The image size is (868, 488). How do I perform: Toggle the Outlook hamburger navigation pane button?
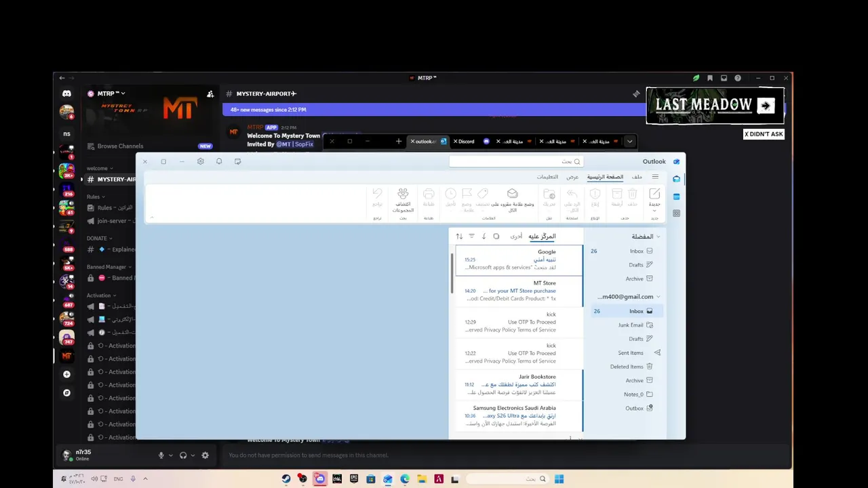click(655, 177)
